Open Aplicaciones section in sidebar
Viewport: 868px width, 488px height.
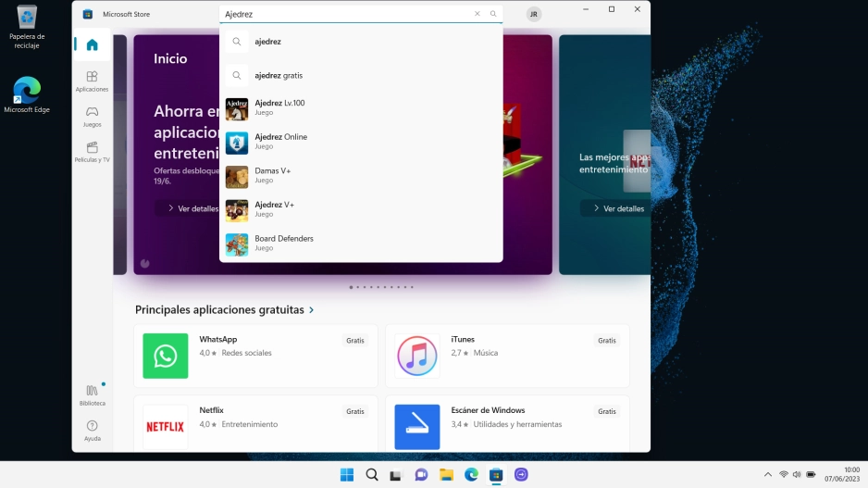pos(92,81)
